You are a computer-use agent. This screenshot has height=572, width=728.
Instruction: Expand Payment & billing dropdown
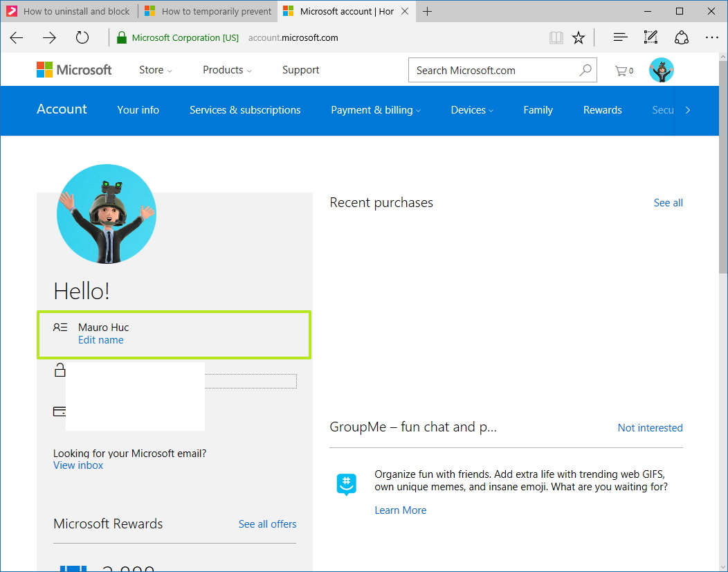(x=376, y=110)
